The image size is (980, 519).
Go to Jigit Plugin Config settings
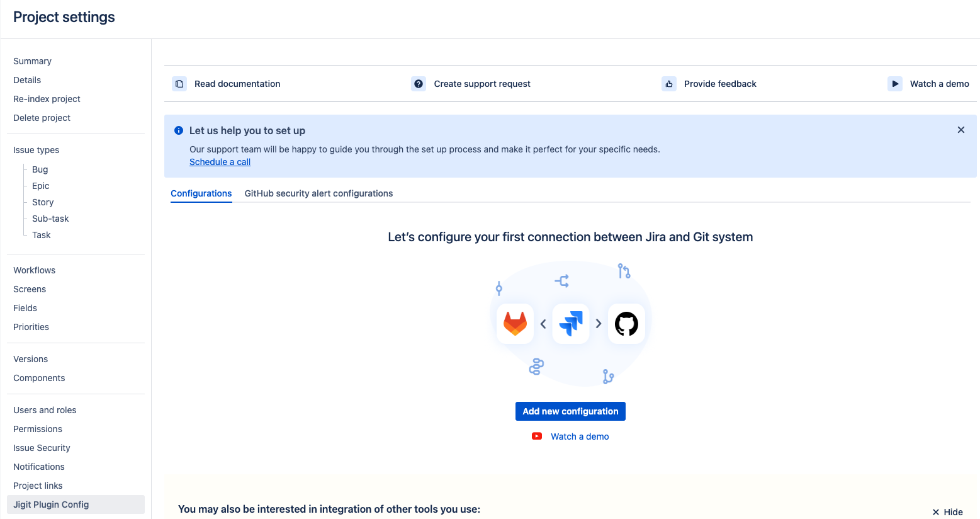coord(51,505)
